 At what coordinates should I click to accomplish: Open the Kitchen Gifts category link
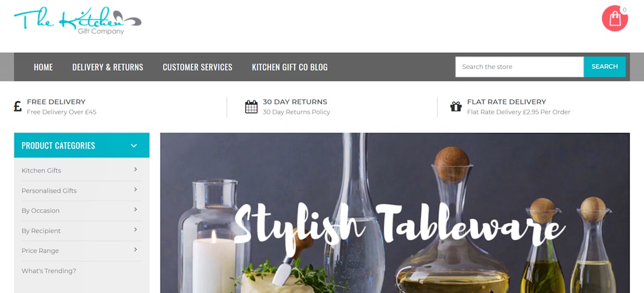click(41, 171)
